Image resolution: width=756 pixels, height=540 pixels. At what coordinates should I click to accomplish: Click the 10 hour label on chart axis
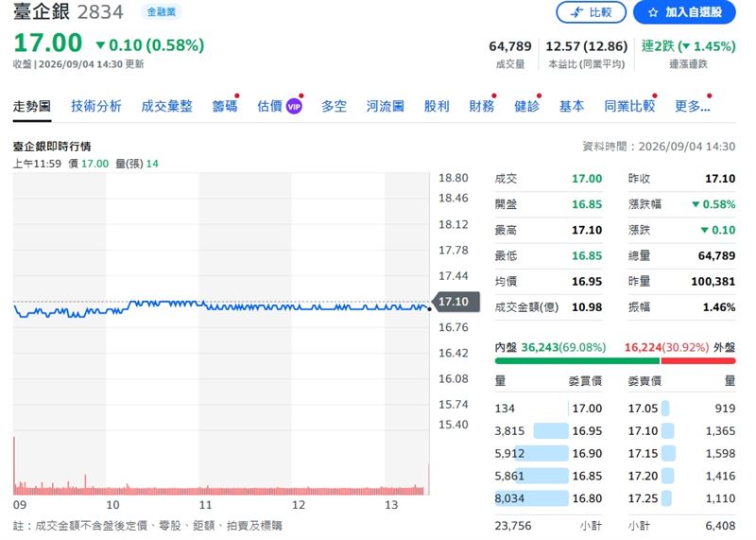(112, 505)
